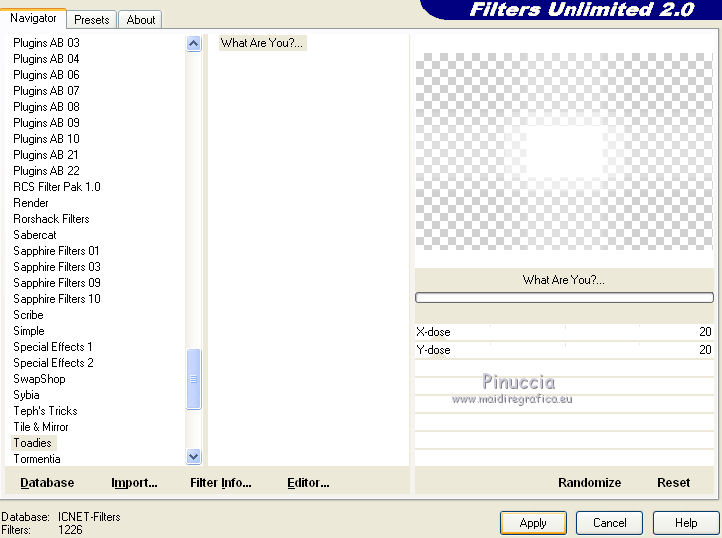Viewport: 722px width, 538px height.
Task: Select RCS Filter Pak 1.0 category
Action: [x=57, y=187]
